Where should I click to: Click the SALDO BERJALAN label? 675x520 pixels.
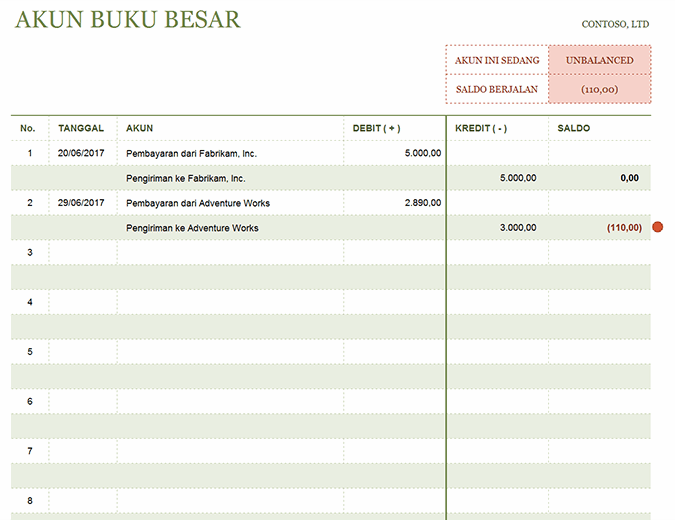pos(497,89)
